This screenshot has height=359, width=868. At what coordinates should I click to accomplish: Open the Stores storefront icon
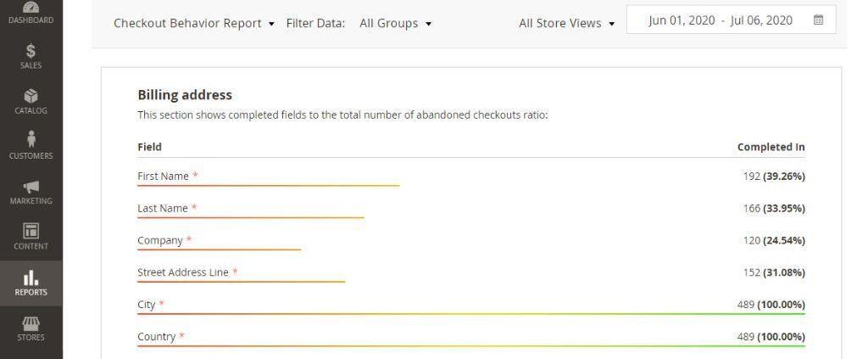click(x=31, y=323)
